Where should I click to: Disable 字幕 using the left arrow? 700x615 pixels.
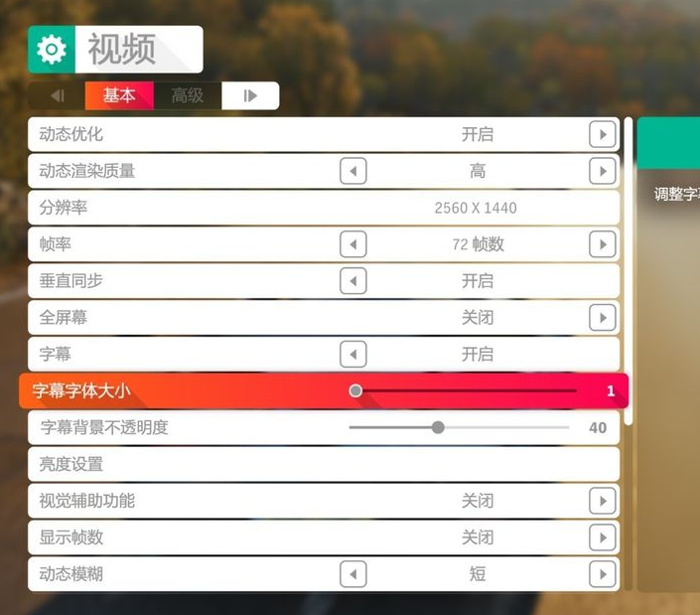(x=353, y=354)
